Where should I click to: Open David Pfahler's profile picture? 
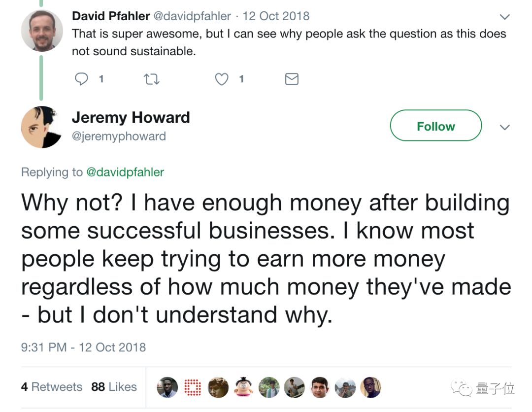(x=42, y=31)
